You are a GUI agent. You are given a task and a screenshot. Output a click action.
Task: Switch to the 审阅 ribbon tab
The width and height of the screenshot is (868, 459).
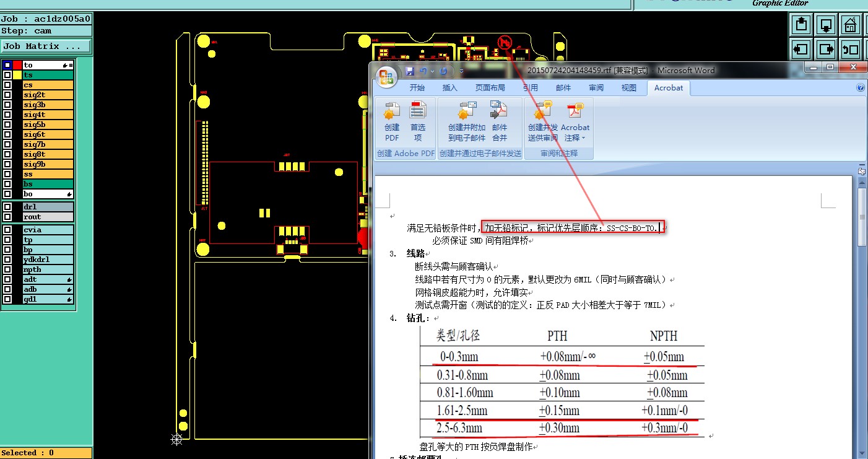pyautogui.click(x=596, y=88)
